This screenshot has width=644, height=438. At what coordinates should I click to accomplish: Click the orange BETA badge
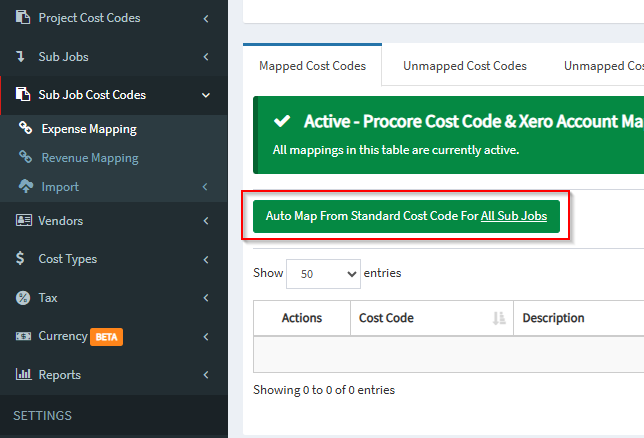coord(106,337)
